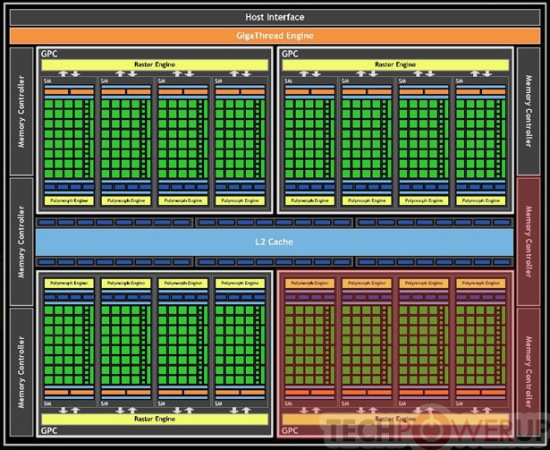Click first SM label in top-left GPC

click(x=47, y=81)
